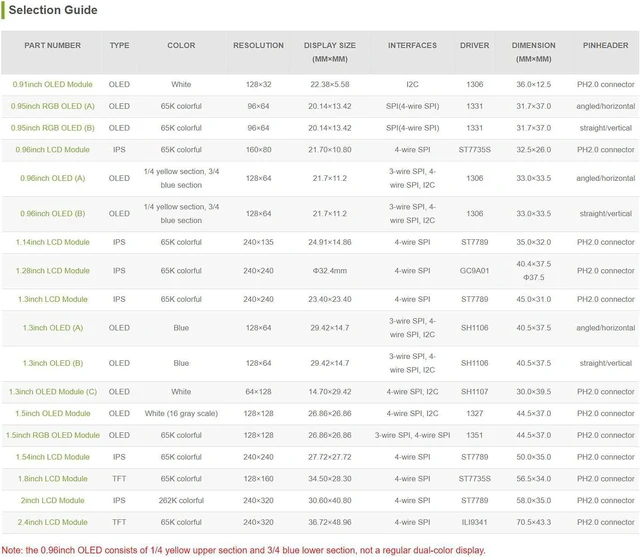This screenshot has height=557, width=640.
Task: Open the 0.91inch OLED Module link
Action: tap(53, 84)
